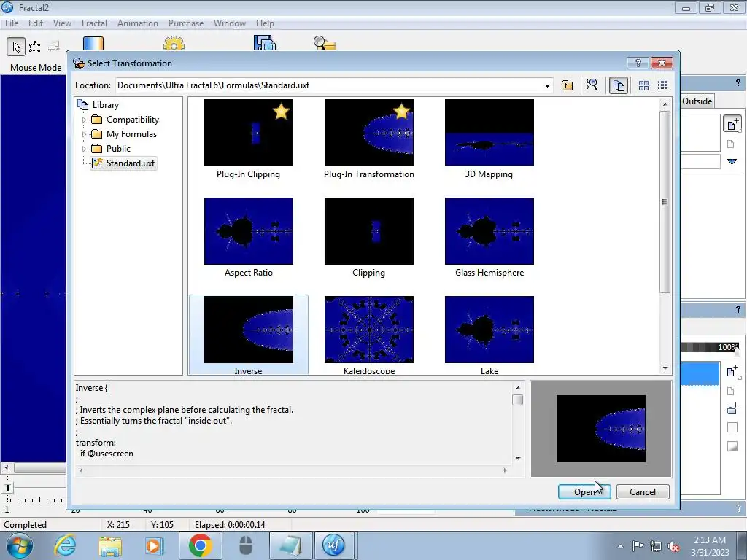Image resolution: width=747 pixels, height=560 pixels.
Task: Click the new-item plus icon near Outside tab
Action: (x=732, y=124)
